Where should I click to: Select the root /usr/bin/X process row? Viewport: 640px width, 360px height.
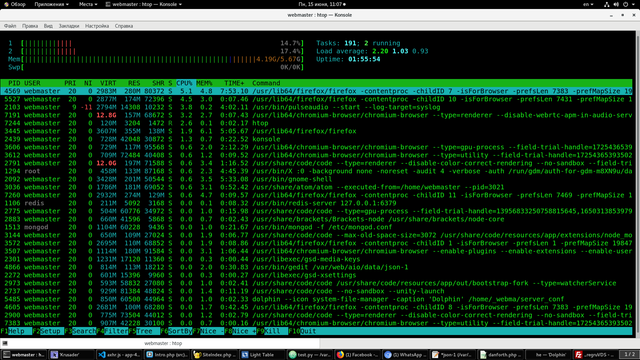316,171
